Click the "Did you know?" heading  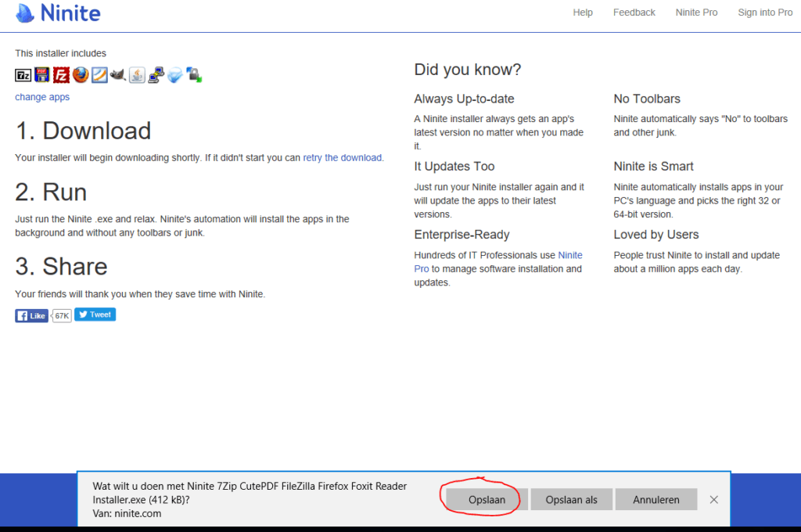pyautogui.click(x=468, y=70)
